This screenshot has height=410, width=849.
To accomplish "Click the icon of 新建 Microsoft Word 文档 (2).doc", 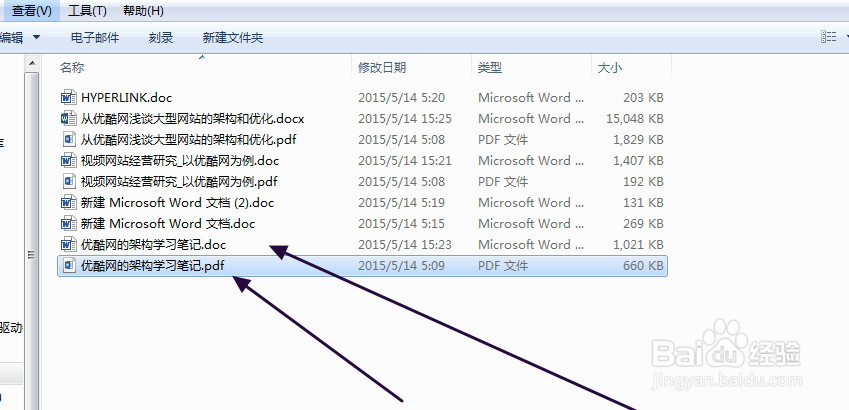I will (x=68, y=203).
